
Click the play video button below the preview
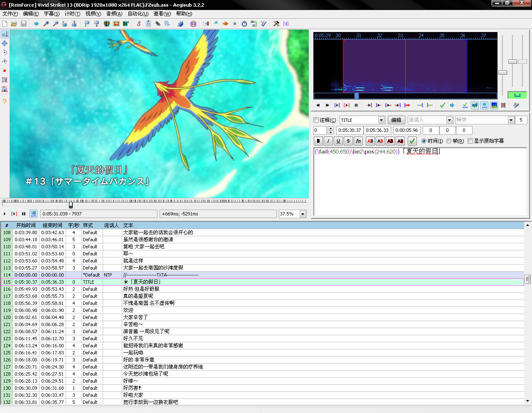click(x=5, y=214)
